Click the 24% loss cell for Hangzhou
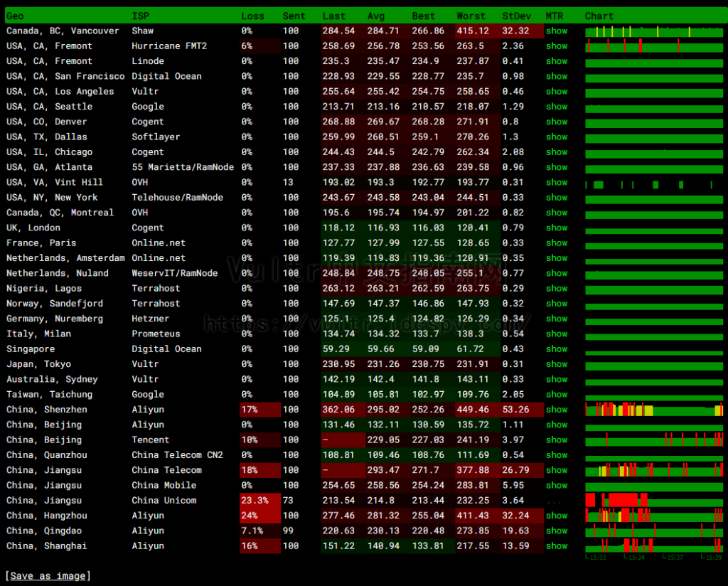 point(260,516)
